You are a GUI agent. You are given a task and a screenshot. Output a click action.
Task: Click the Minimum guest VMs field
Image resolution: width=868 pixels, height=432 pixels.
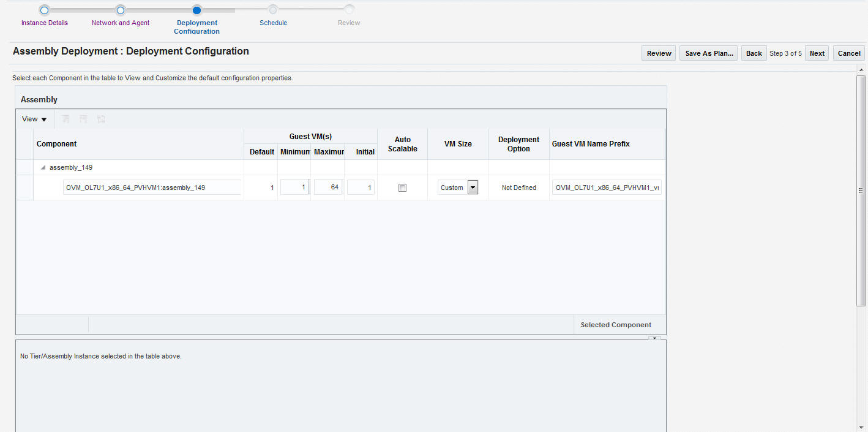pos(295,188)
